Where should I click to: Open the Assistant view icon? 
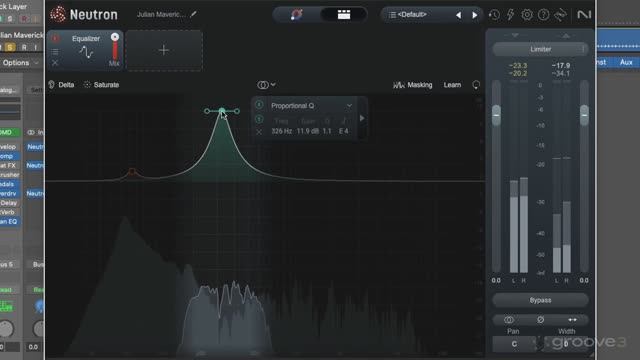pyautogui.click(x=297, y=15)
